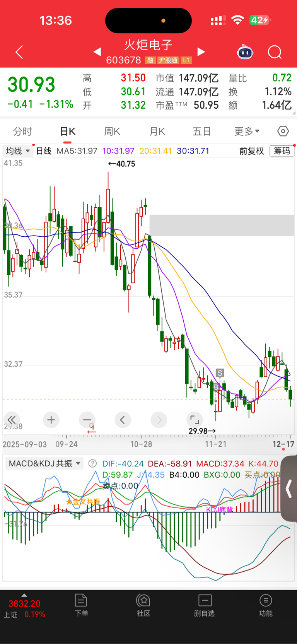Tap high price 31.50
297x644 pixels.
tap(133, 78)
